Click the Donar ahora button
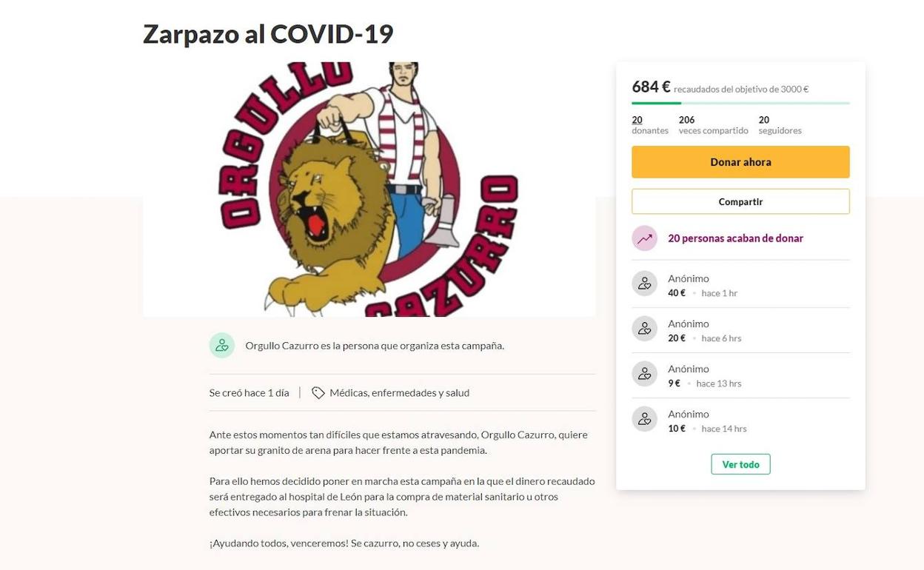 pyautogui.click(x=740, y=162)
